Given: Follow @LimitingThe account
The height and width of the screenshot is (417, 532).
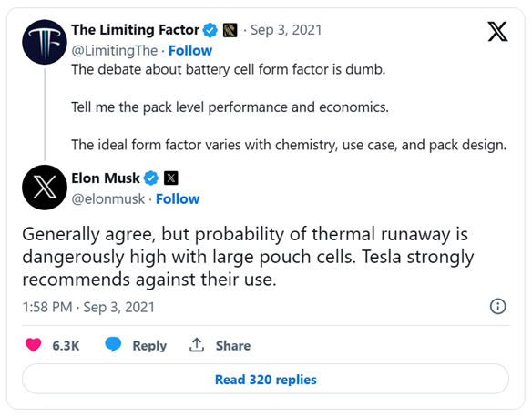Looking at the screenshot, I should click(x=190, y=50).
